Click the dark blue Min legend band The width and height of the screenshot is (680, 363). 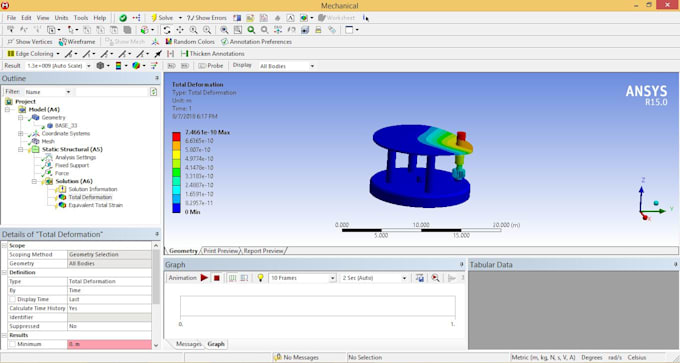coord(177,208)
